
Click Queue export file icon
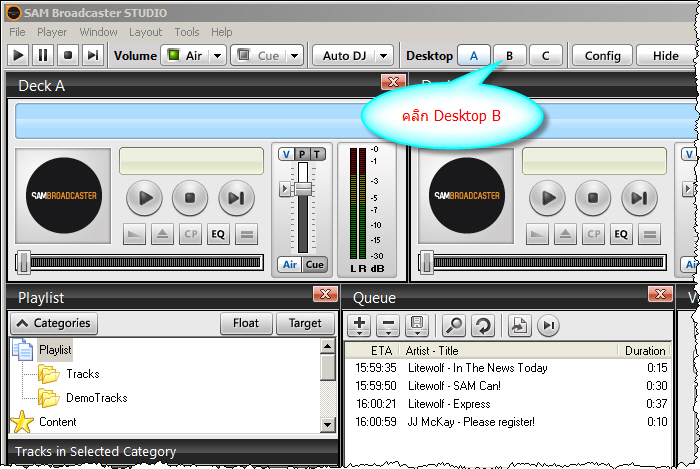point(520,325)
